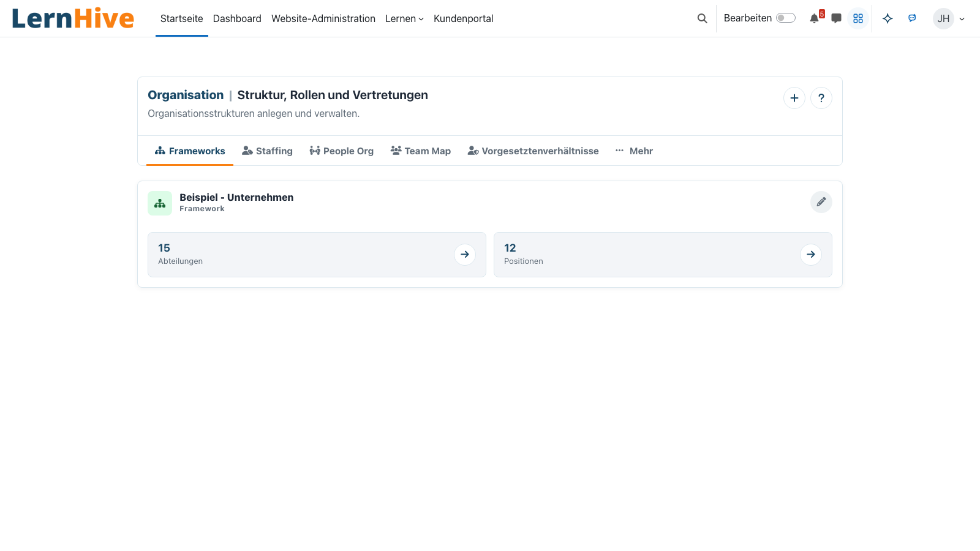This screenshot has height=551, width=980.
Task: Switch to the People Org tab
Action: [x=342, y=151]
